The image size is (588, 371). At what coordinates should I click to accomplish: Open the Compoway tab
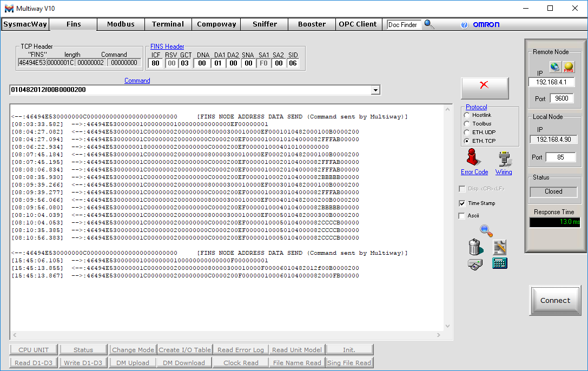point(216,24)
